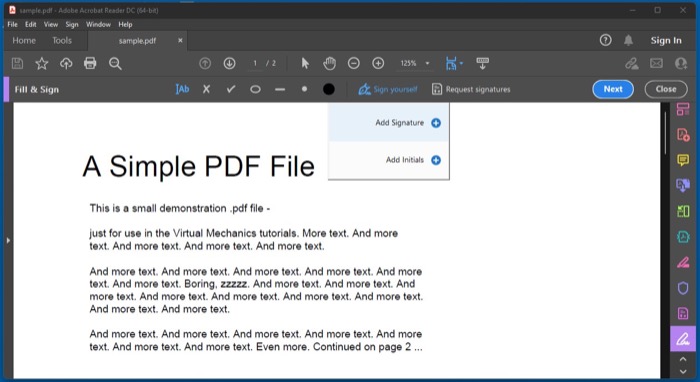This screenshot has width=700, height=382.
Task: Choose Add Signature option
Action: pyautogui.click(x=389, y=123)
